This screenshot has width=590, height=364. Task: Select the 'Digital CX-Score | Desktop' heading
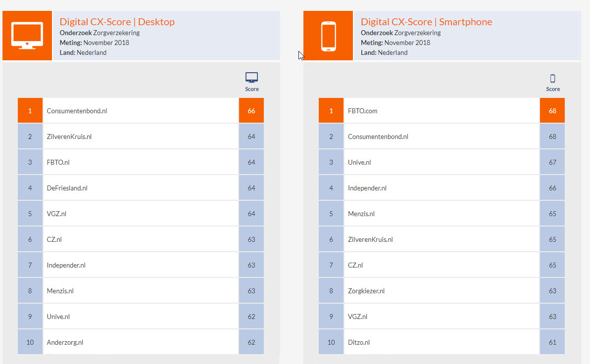coord(117,22)
